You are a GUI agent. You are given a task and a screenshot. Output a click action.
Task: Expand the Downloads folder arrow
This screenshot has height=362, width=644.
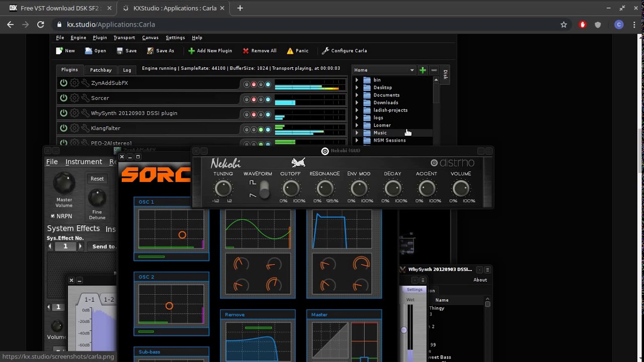coord(357,103)
